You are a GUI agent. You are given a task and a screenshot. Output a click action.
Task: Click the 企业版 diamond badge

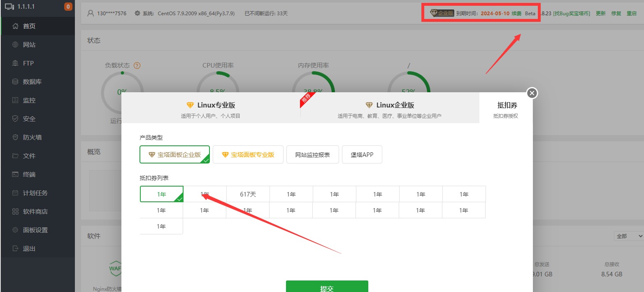coord(442,13)
